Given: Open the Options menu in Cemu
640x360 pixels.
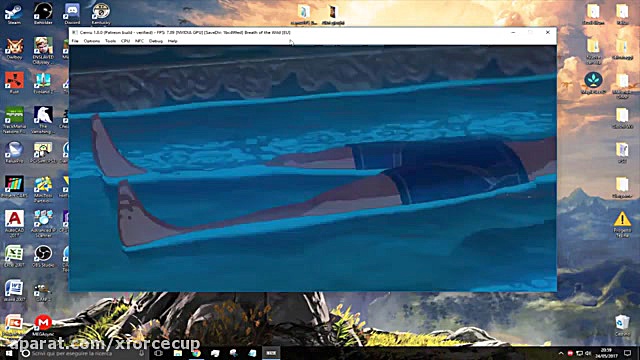Looking at the screenshot, I should coord(92,41).
